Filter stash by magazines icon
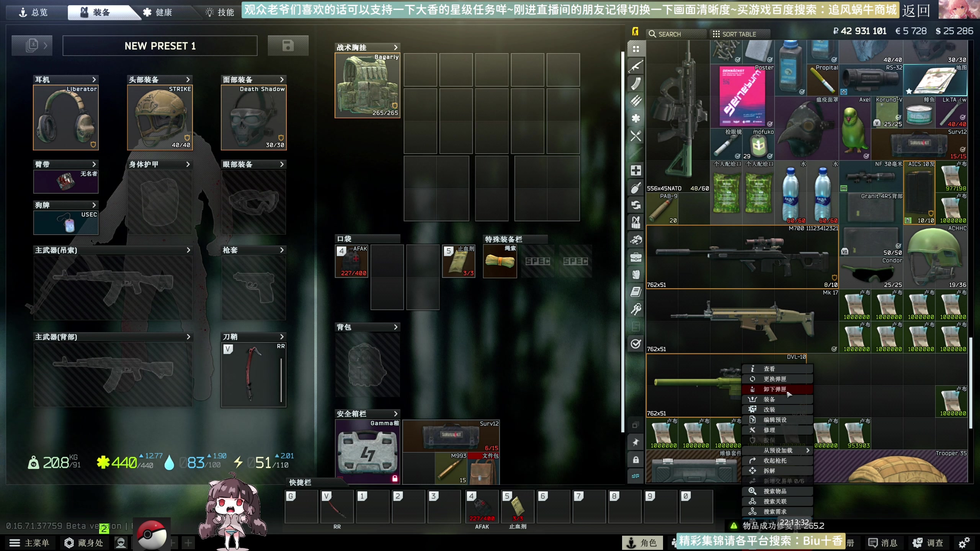The image size is (980, 551). coord(635,83)
